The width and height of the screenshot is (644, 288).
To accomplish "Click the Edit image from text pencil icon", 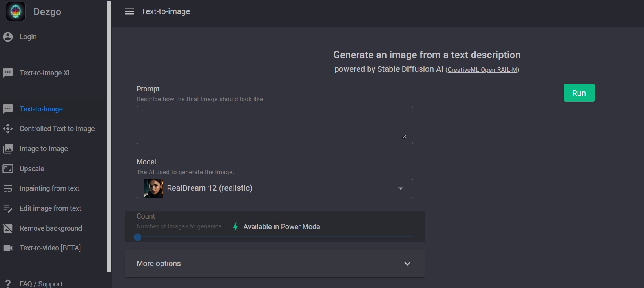I will click(8, 209).
